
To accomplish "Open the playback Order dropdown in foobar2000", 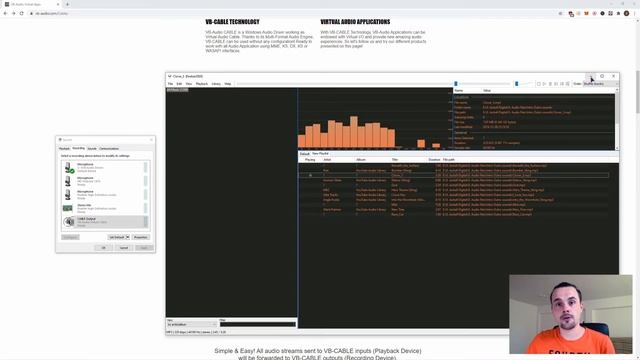I will tap(600, 84).
